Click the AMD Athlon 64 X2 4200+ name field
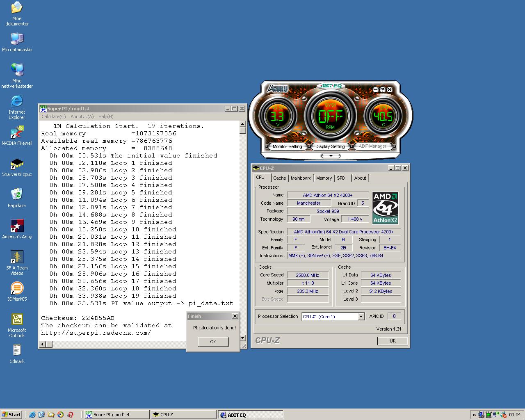525x420 pixels. pos(328,195)
